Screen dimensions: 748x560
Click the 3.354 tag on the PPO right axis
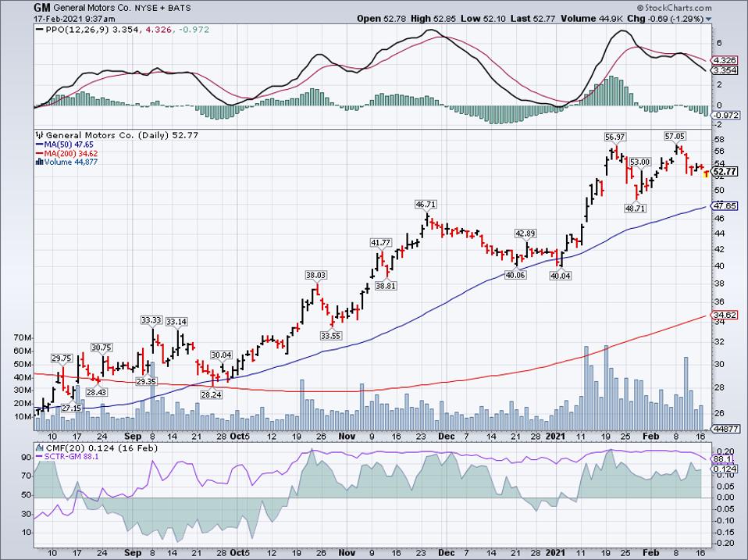coord(725,70)
